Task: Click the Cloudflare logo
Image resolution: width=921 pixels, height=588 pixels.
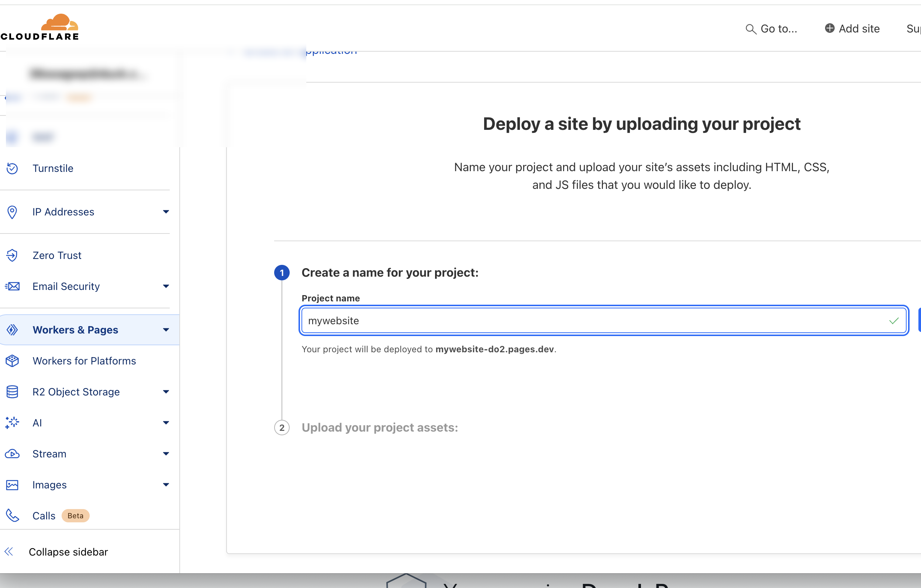Action: pyautogui.click(x=40, y=27)
